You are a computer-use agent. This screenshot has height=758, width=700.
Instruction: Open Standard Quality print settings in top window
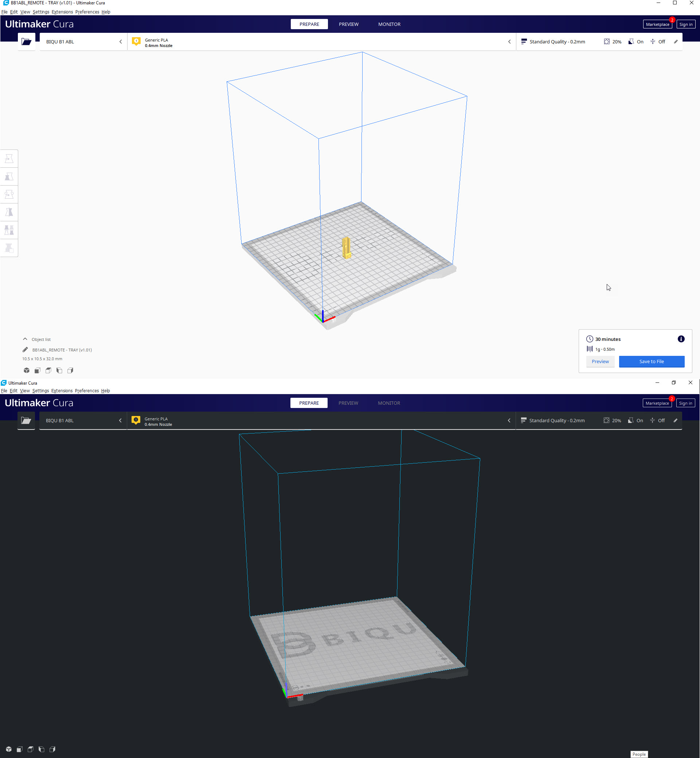click(599, 42)
